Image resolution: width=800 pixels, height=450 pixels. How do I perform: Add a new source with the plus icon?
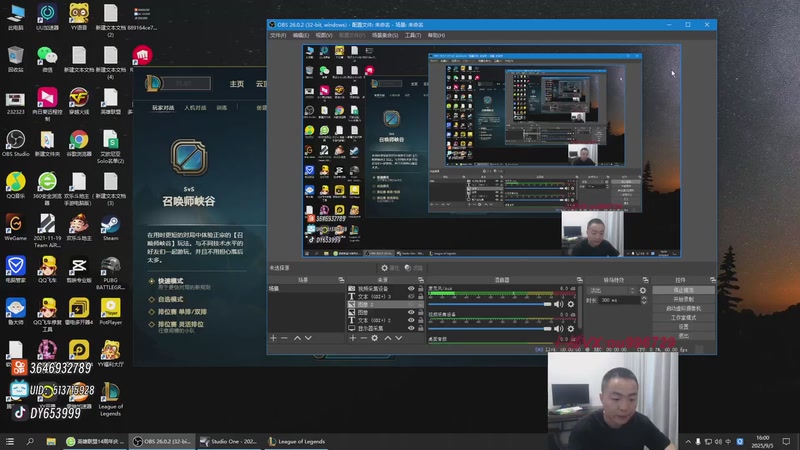tap(353, 338)
